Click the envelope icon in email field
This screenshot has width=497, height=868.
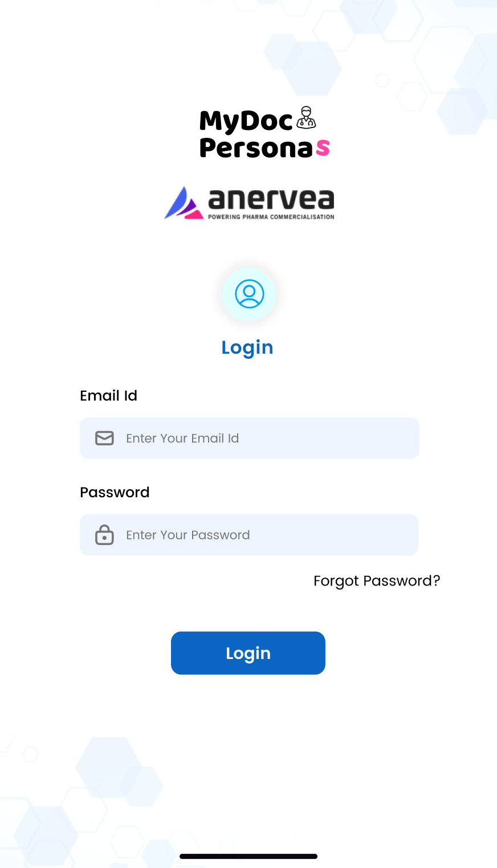click(104, 438)
